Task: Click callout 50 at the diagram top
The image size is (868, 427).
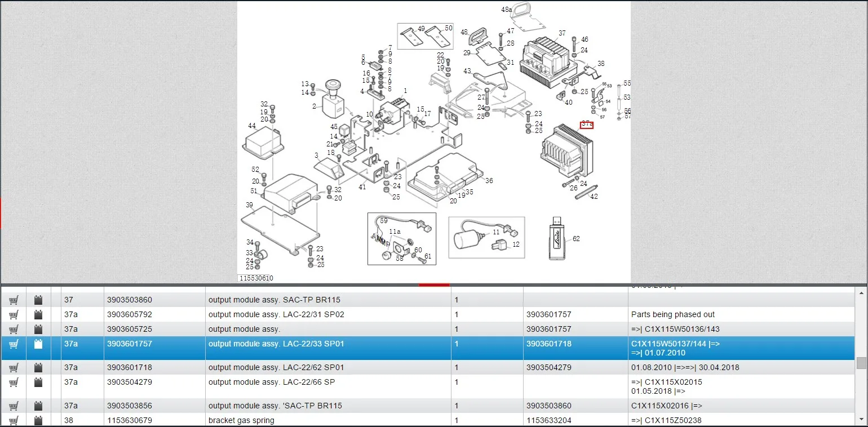Action: [449, 28]
